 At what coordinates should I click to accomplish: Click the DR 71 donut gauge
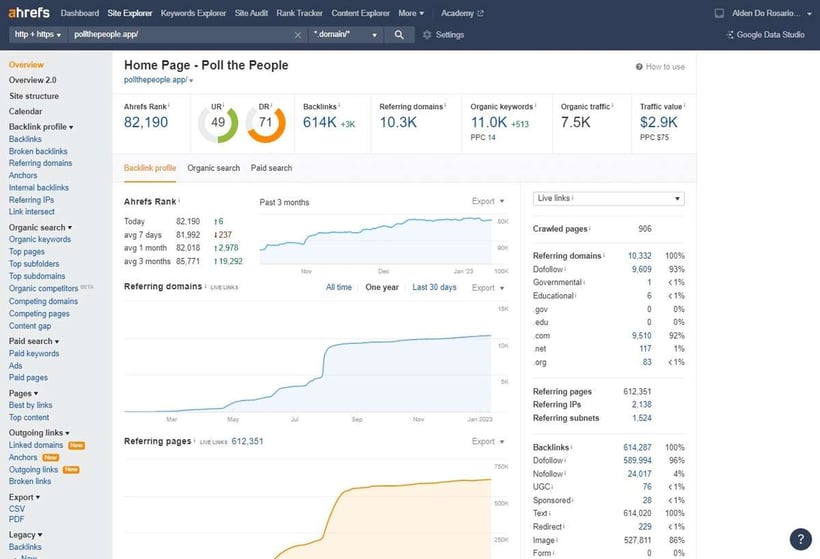point(266,123)
